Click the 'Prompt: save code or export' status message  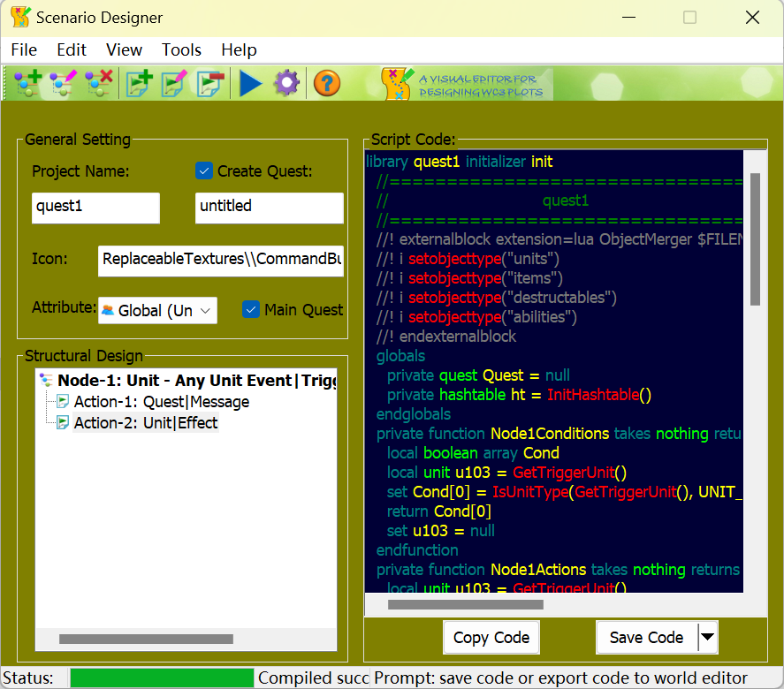coord(560,678)
